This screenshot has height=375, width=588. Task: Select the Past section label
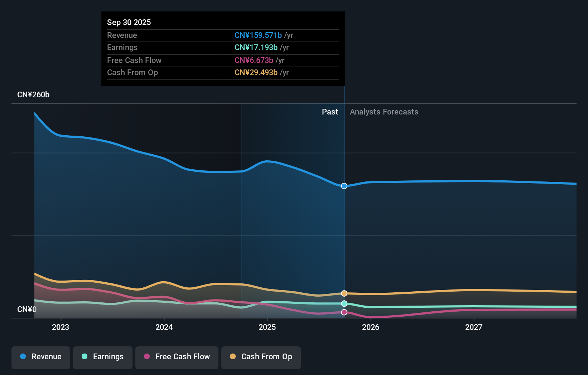[x=330, y=112]
